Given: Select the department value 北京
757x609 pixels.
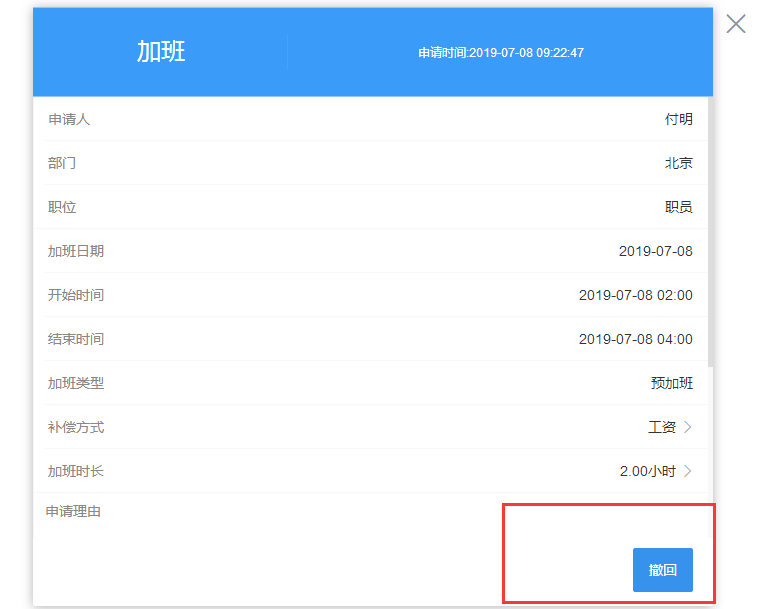Looking at the screenshot, I should [x=678, y=163].
